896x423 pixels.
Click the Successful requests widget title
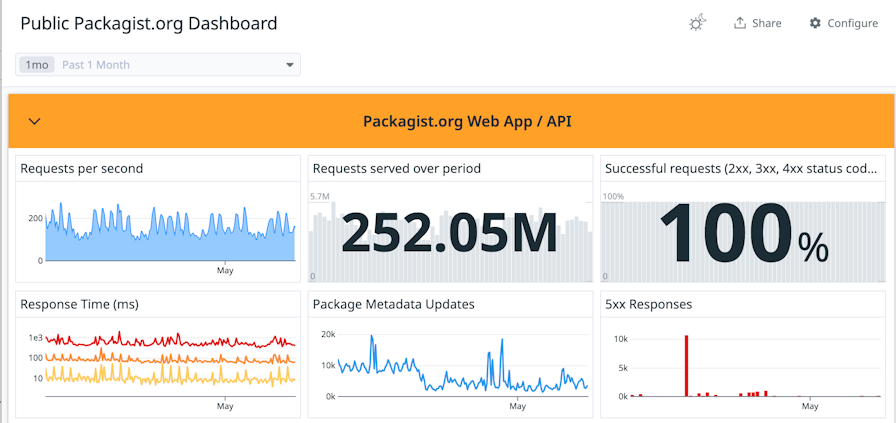[744, 168]
